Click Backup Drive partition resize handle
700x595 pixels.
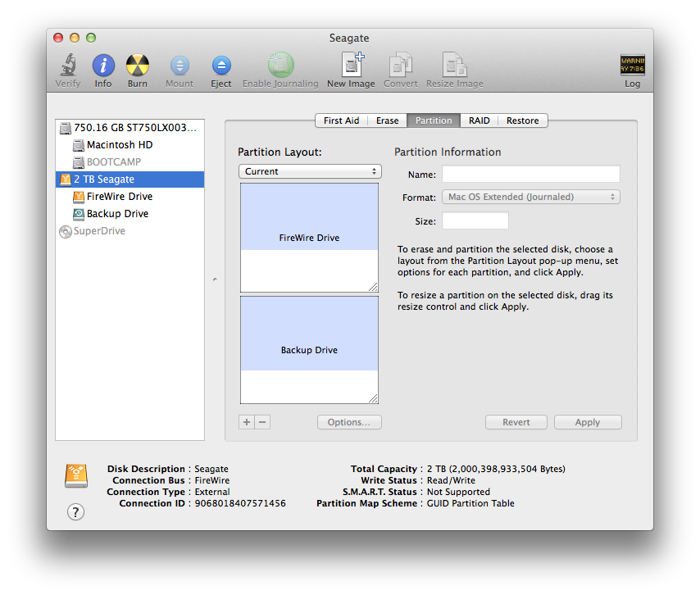point(374,398)
